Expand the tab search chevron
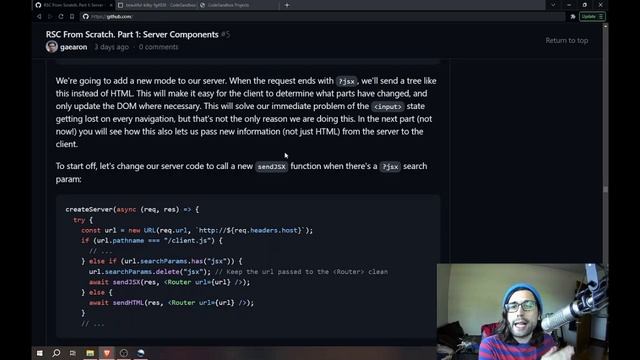The image size is (640, 360). (553, 5)
